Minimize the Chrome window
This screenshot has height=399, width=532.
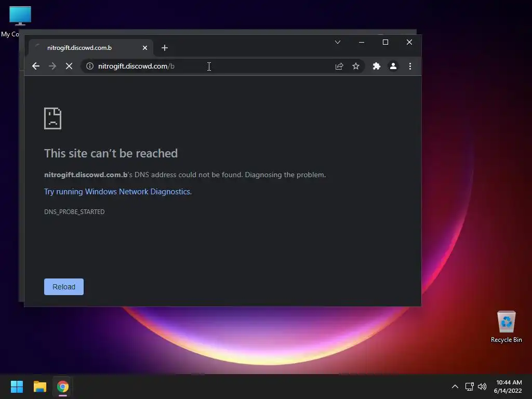(x=362, y=42)
